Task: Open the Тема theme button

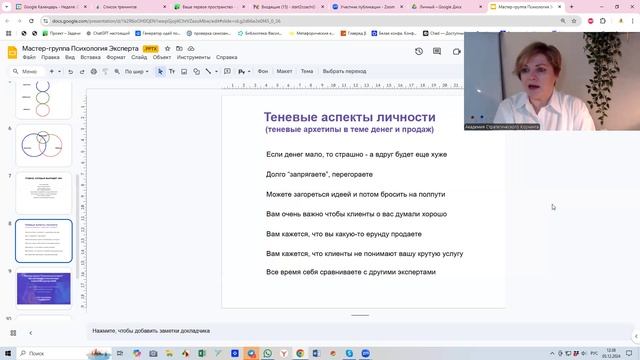Action: pos(307,71)
